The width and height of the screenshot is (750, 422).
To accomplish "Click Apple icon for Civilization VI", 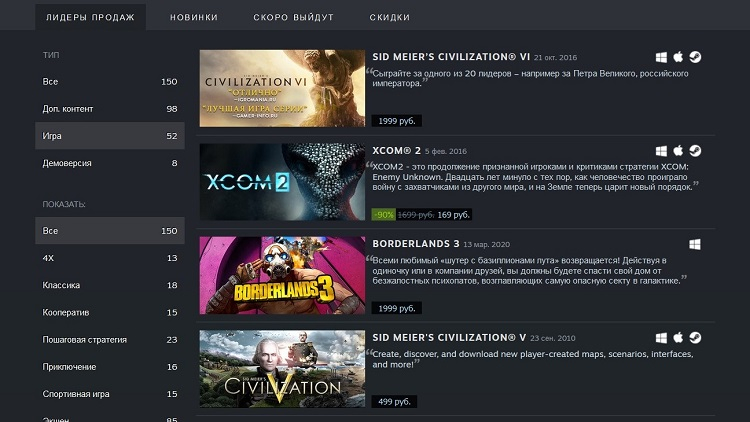I will [678, 57].
